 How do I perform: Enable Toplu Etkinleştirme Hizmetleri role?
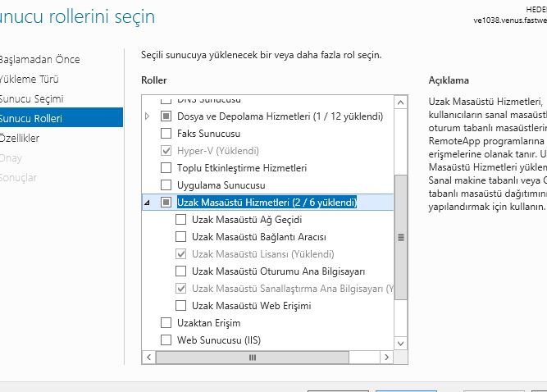pos(166,167)
